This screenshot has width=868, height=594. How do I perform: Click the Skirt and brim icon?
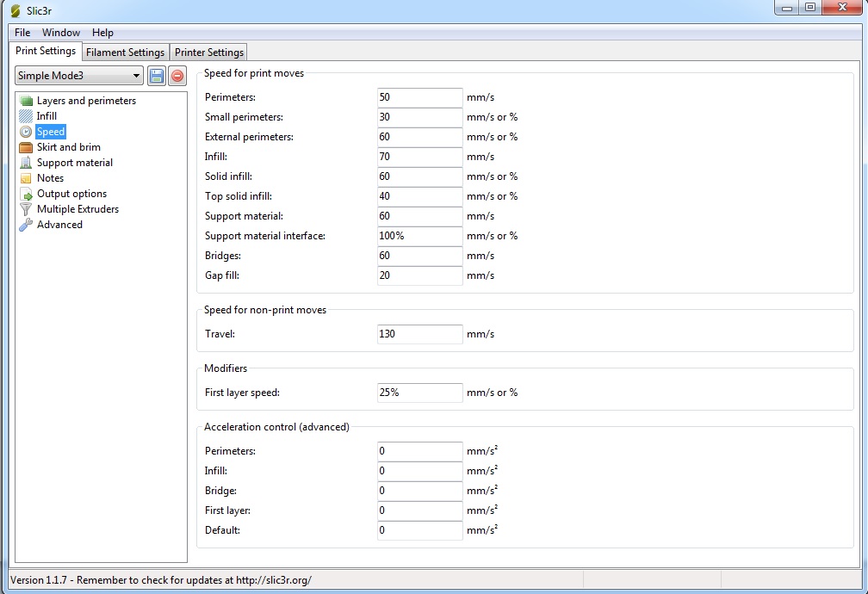26,147
